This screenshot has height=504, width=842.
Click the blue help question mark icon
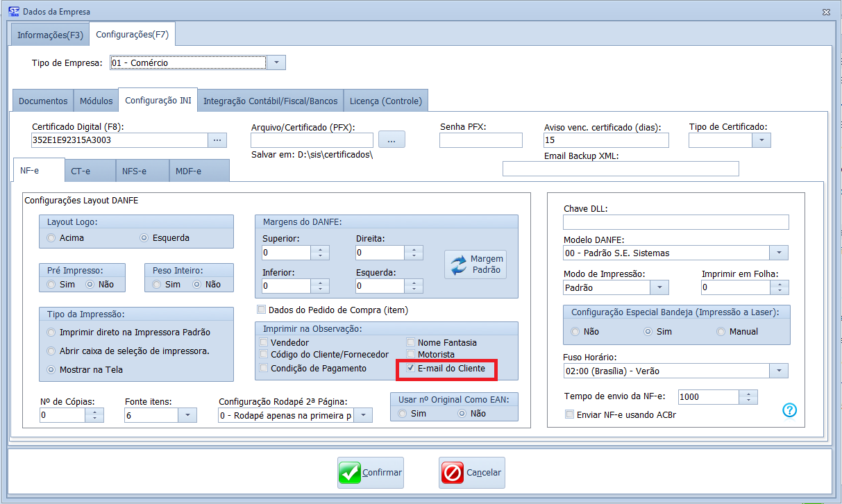(789, 410)
